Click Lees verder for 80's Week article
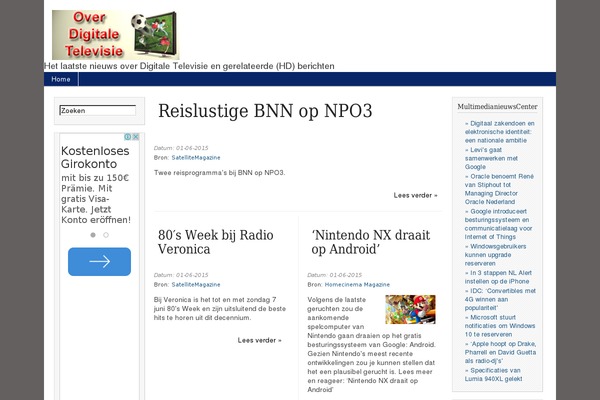Screen dimensions: 600x400 click(x=259, y=340)
